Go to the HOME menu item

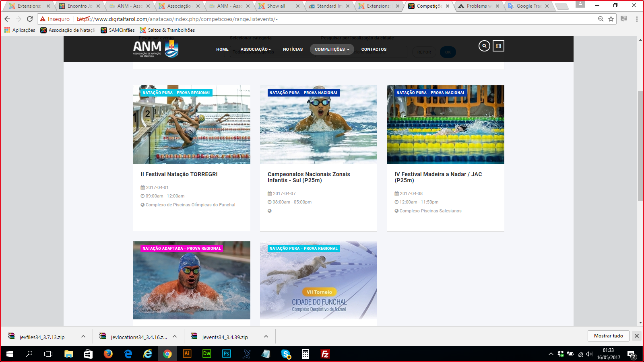click(222, 49)
